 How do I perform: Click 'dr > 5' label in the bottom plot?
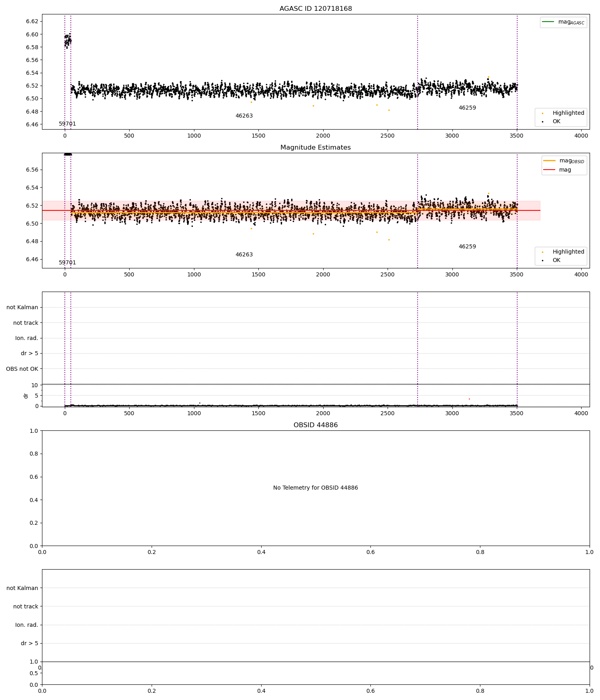[30, 643]
